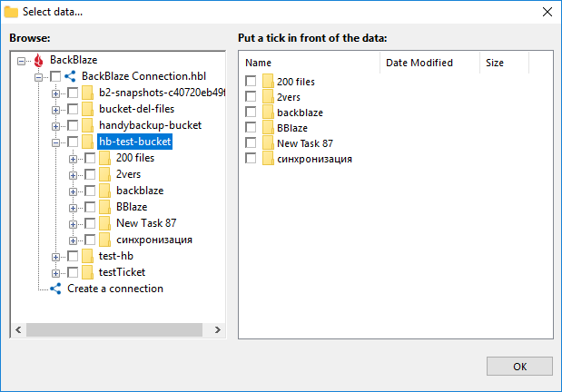Expand the New Task 87 tree node
The image size is (562, 392).
tap(73, 224)
